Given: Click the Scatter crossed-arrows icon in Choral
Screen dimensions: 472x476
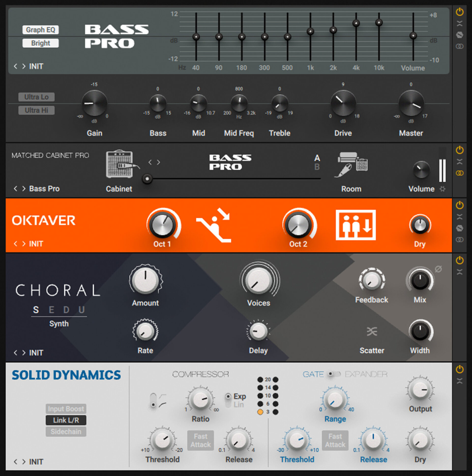Looking at the screenshot, I should coord(372,332).
